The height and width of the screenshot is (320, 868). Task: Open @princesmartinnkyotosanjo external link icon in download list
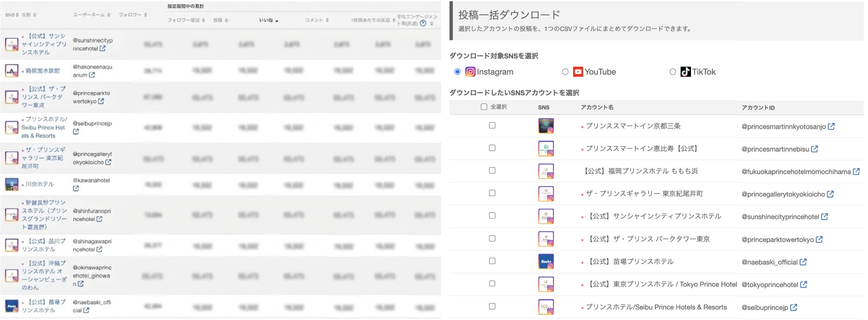click(x=831, y=126)
